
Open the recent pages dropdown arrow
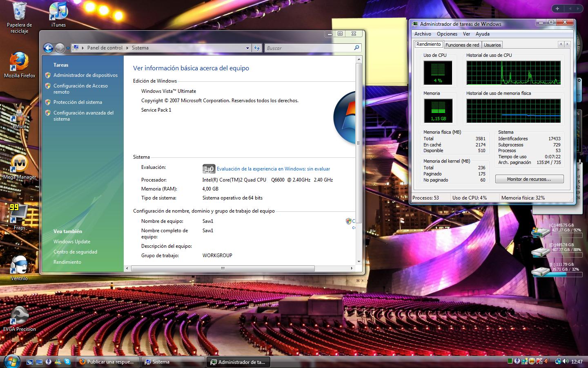(68, 48)
